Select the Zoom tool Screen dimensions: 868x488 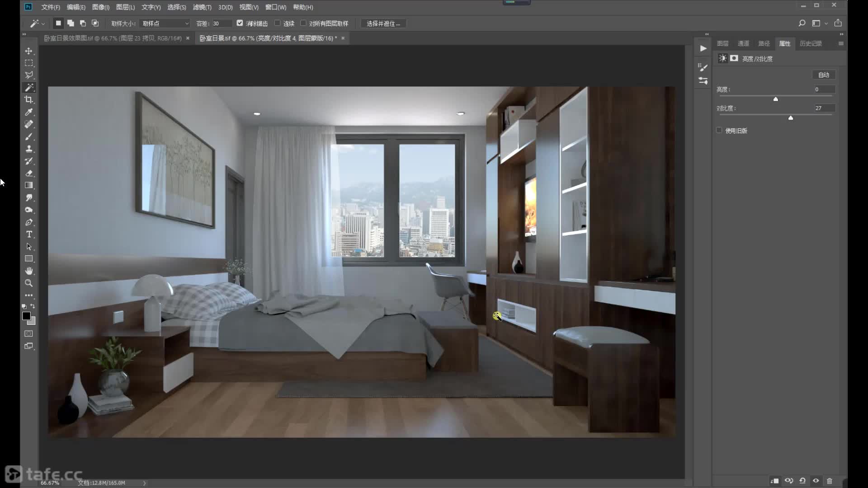[x=28, y=283]
